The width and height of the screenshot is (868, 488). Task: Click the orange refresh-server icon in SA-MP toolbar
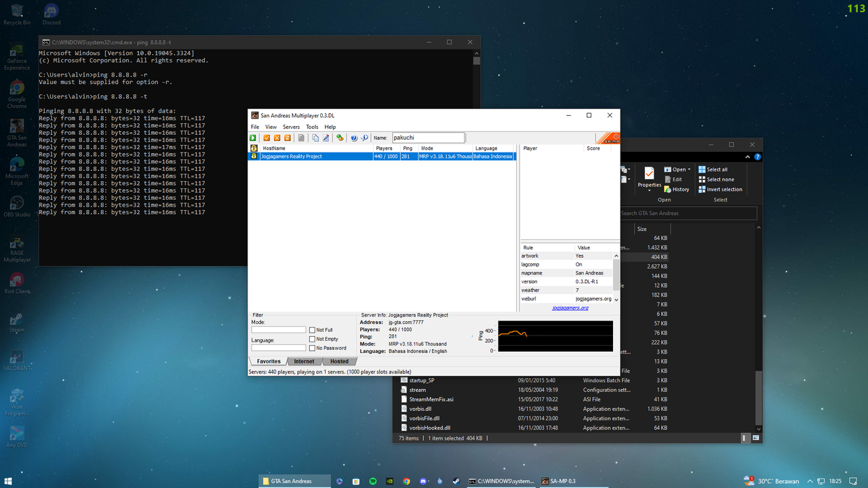coord(288,138)
